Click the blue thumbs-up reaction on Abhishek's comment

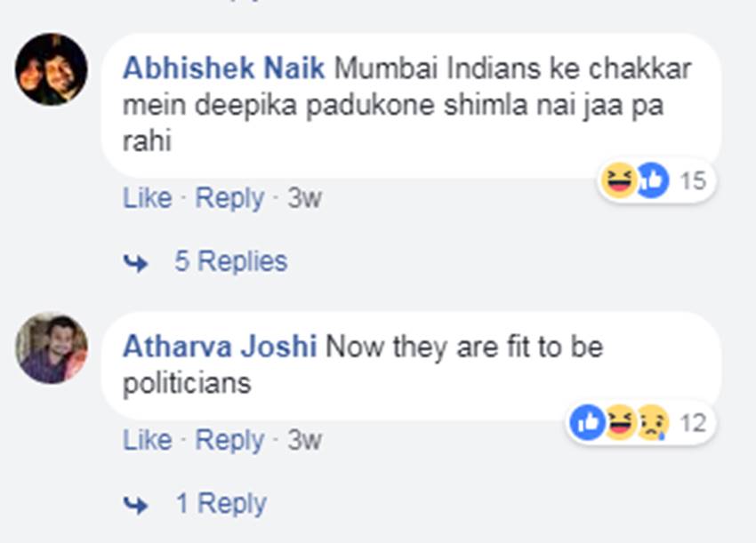tap(652, 181)
